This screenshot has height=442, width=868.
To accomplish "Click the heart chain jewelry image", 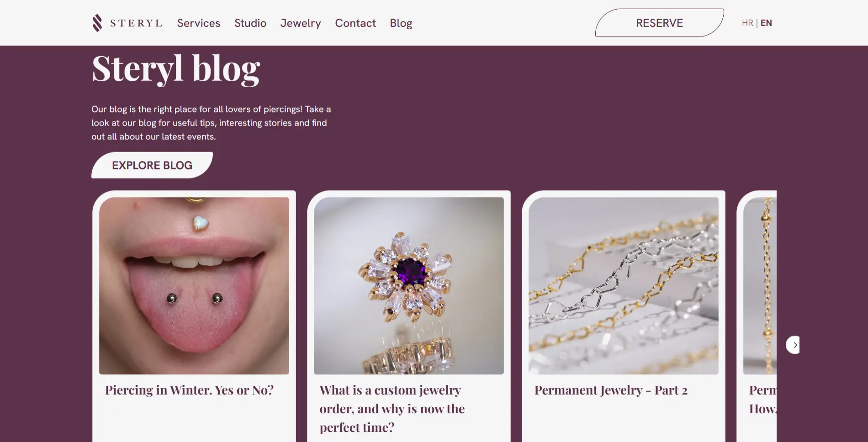I will click(x=624, y=285).
